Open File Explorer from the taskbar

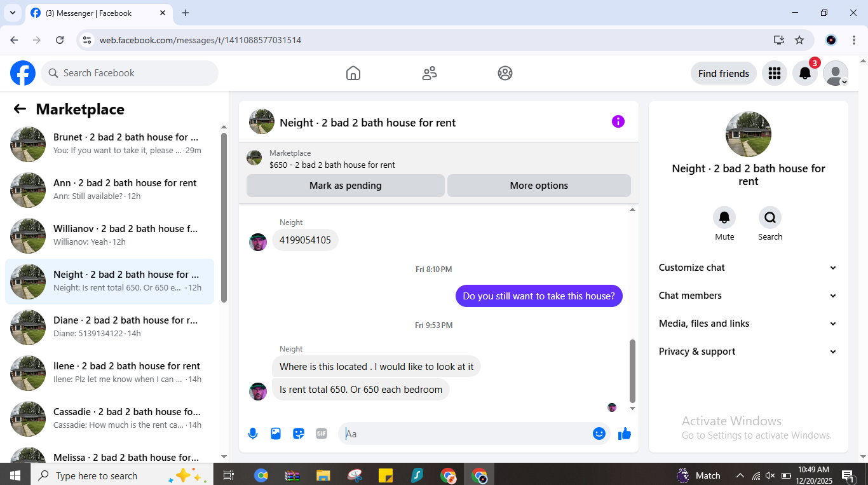[x=323, y=475]
